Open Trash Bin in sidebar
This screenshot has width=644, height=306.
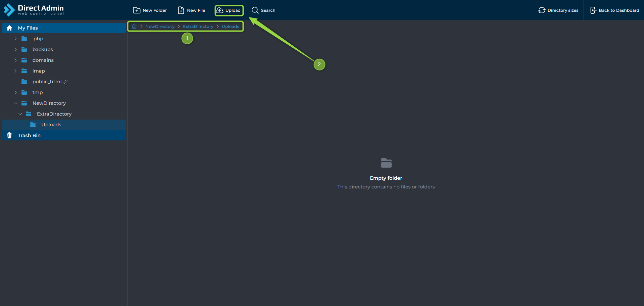click(x=64, y=135)
